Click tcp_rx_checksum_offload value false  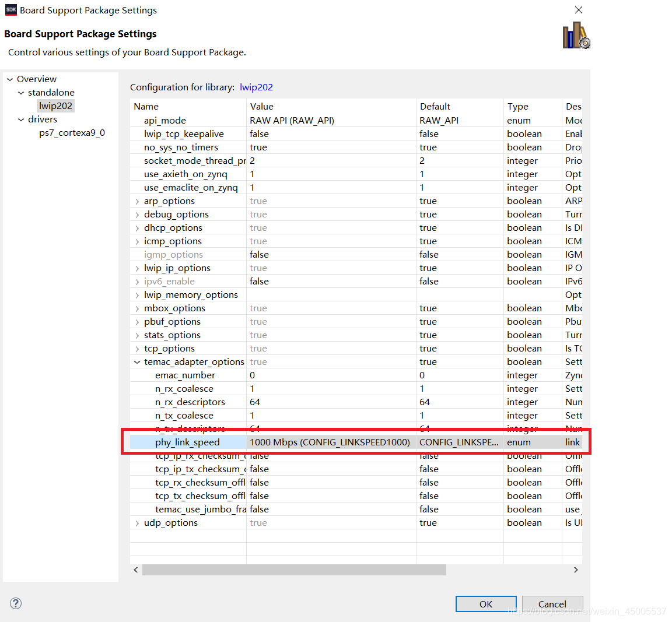tap(331, 482)
